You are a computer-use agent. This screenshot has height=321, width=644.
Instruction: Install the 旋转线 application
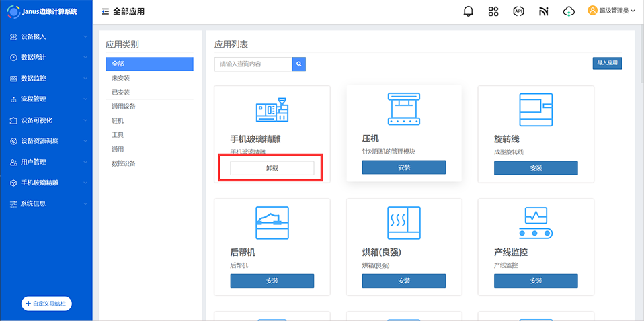(535, 168)
